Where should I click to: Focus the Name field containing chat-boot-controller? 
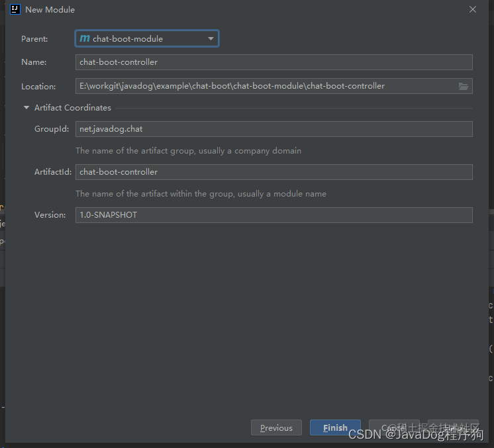pos(273,62)
